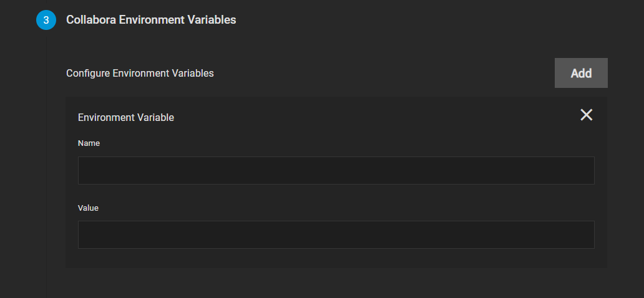
Task: Click the gray Add button
Action: pos(581,73)
